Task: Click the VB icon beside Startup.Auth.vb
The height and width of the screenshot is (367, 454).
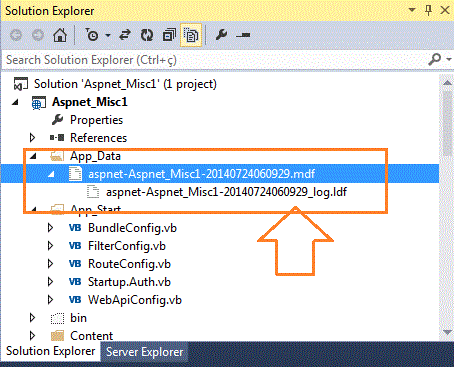Action: (75, 282)
